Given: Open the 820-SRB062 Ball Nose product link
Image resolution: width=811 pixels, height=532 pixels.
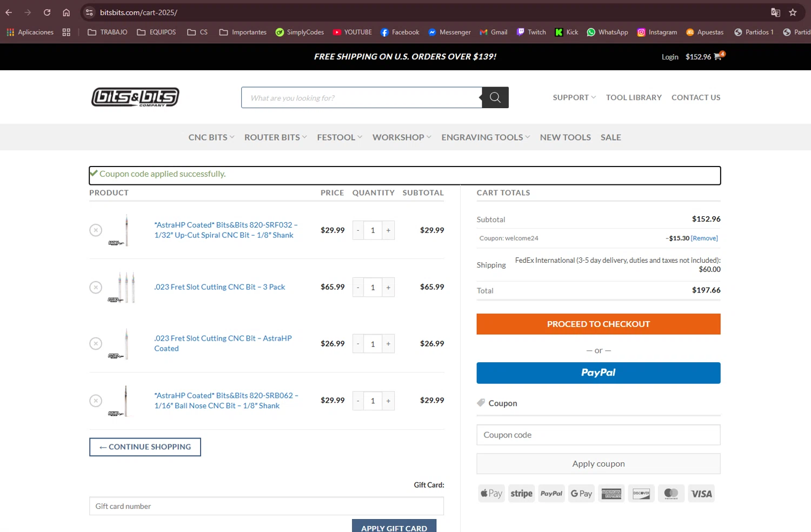Looking at the screenshot, I should tap(226, 401).
